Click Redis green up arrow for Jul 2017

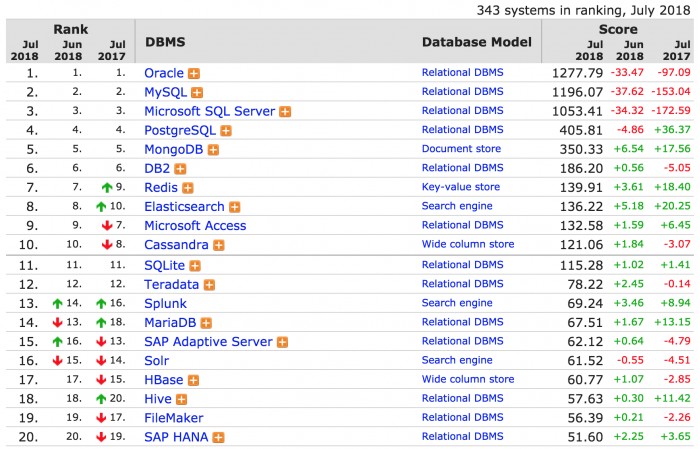pos(107,188)
